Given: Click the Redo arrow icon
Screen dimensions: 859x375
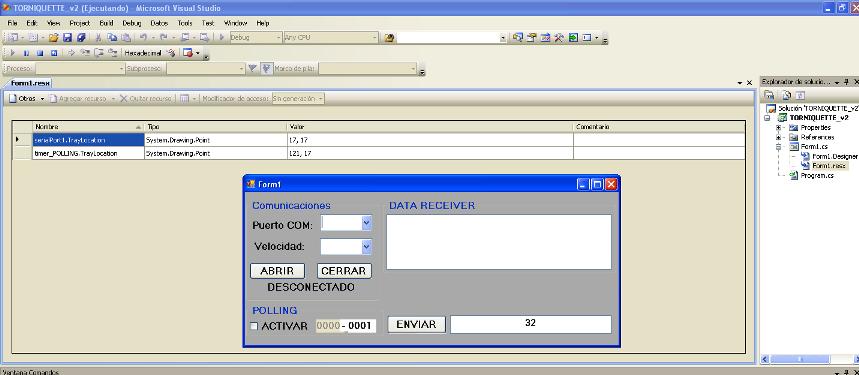Looking at the screenshot, I should 163,38.
